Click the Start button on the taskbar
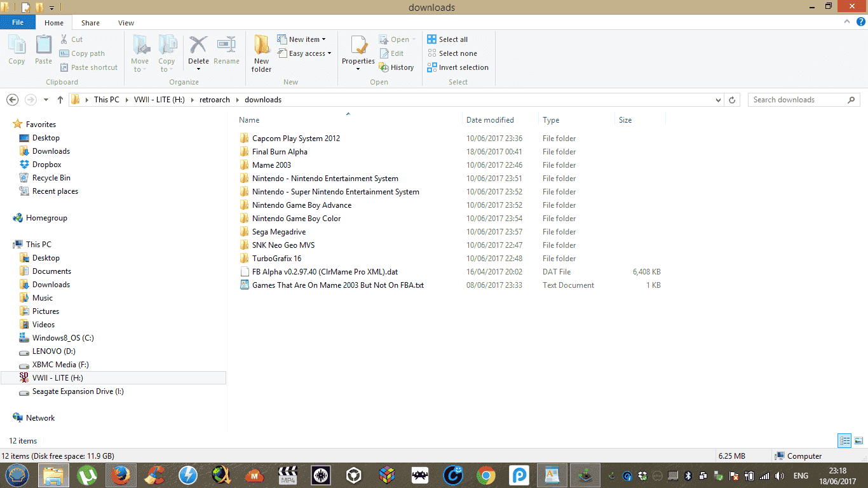The height and width of the screenshot is (488, 868). pyautogui.click(x=17, y=475)
